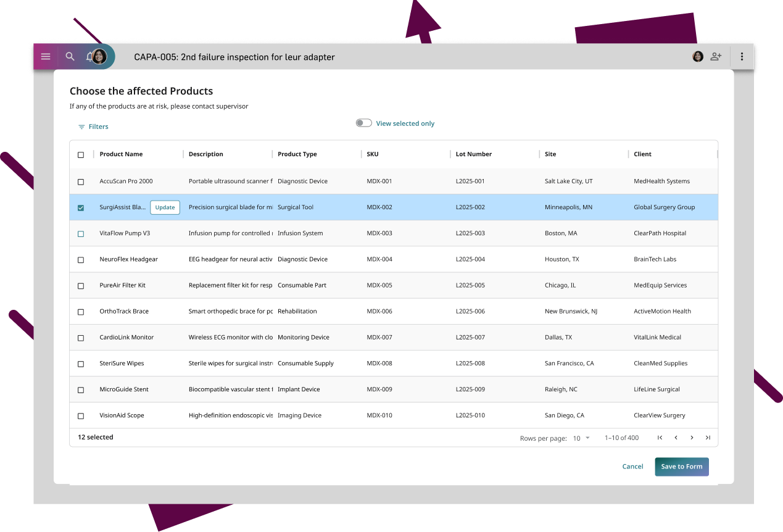Open the hamburger navigation menu

(46, 57)
